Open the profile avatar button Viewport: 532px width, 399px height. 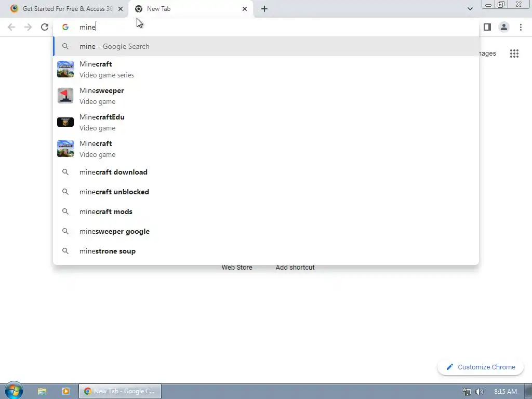coord(504,27)
